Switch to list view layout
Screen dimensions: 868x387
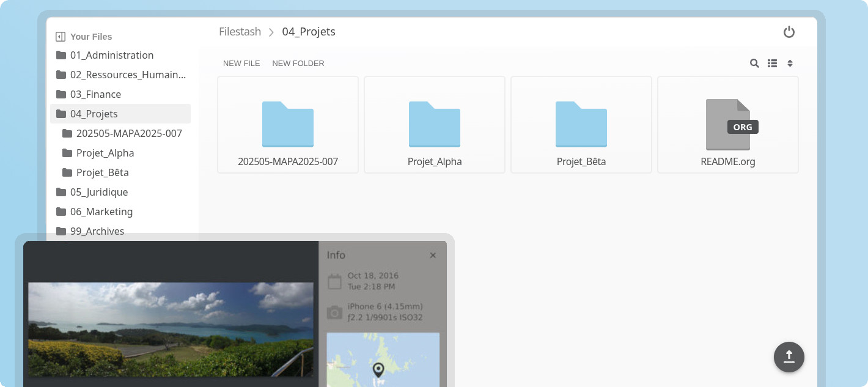[772, 63]
